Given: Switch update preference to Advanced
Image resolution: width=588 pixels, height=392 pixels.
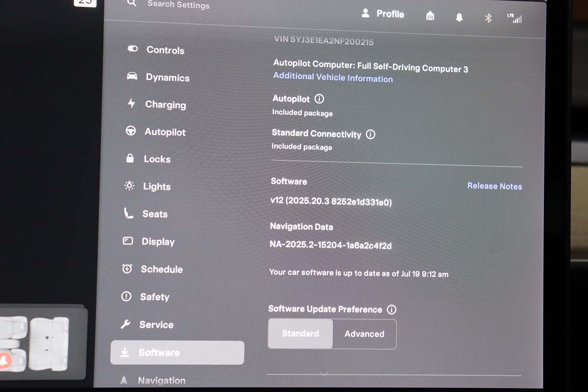Looking at the screenshot, I should 364,334.
